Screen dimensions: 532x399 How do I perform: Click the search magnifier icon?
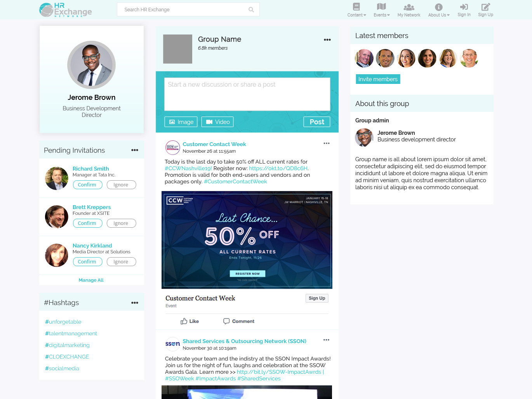[x=251, y=10]
